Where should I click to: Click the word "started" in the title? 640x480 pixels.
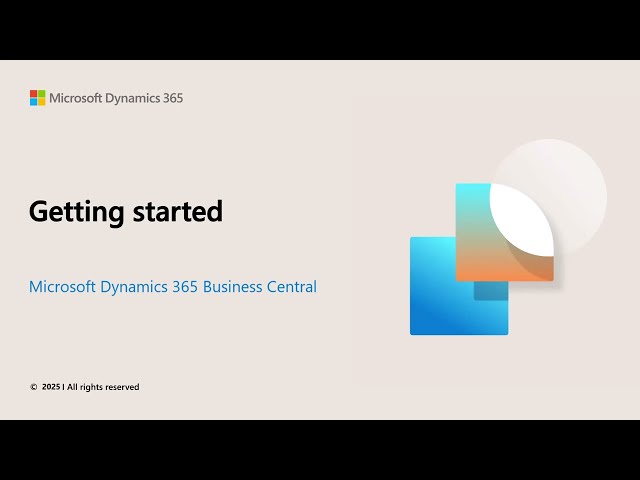[x=178, y=212]
